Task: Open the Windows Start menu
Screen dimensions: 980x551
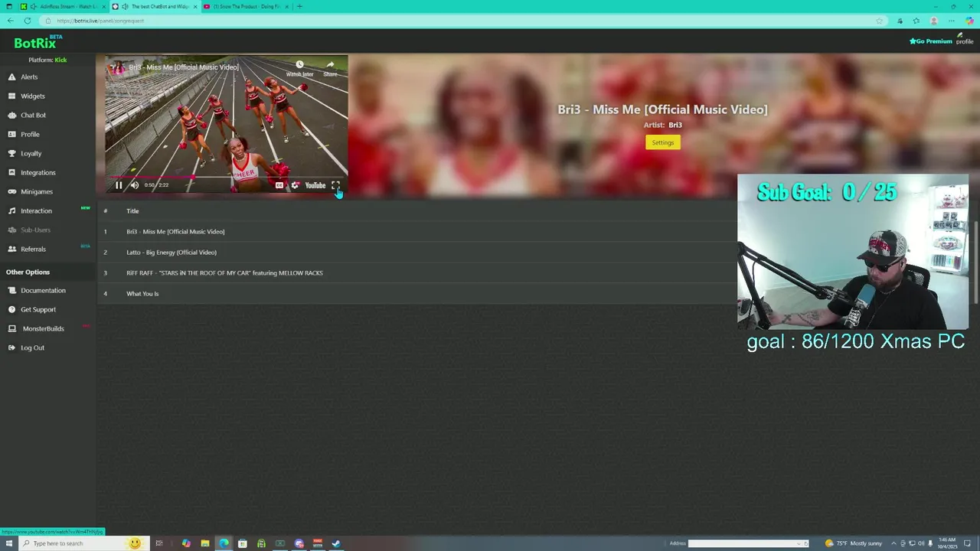Action: [9, 543]
